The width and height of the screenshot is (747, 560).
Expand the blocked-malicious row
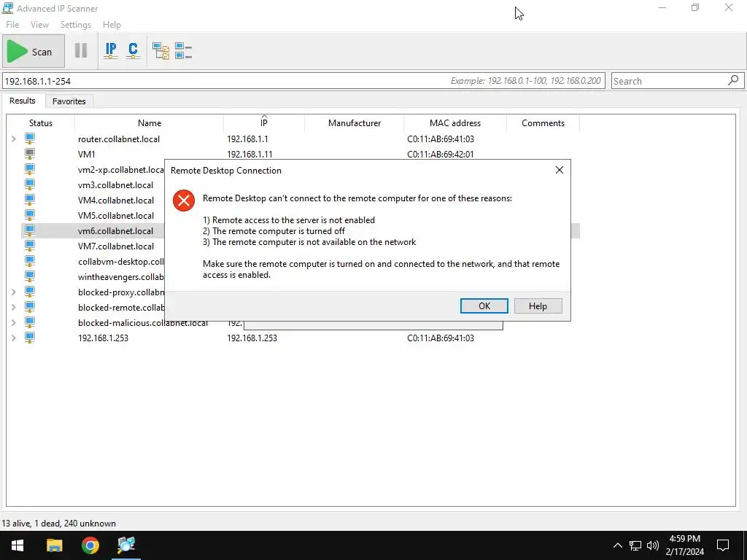(14, 322)
